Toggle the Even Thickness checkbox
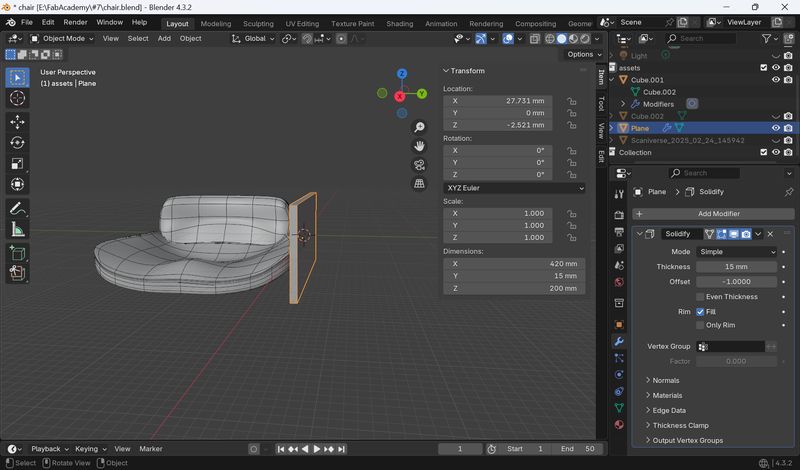Viewport: 800px width, 470px height. point(700,296)
